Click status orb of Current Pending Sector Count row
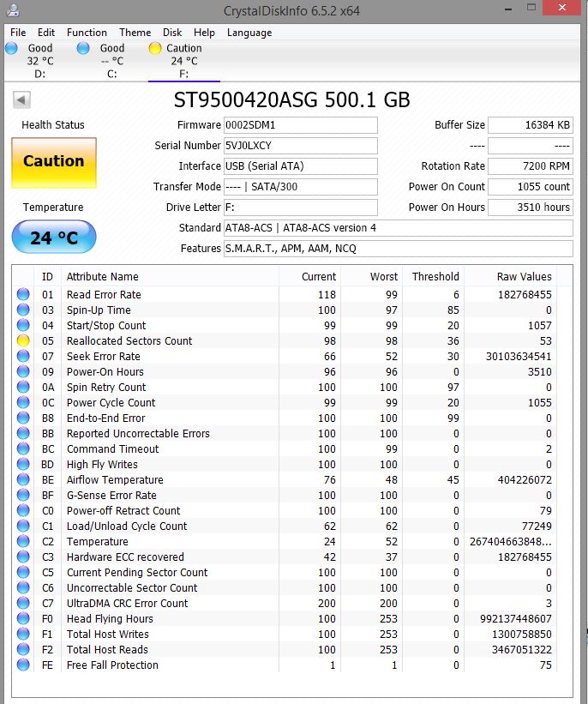The image size is (588, 704). pyautogui.click(x=23, y=572)
